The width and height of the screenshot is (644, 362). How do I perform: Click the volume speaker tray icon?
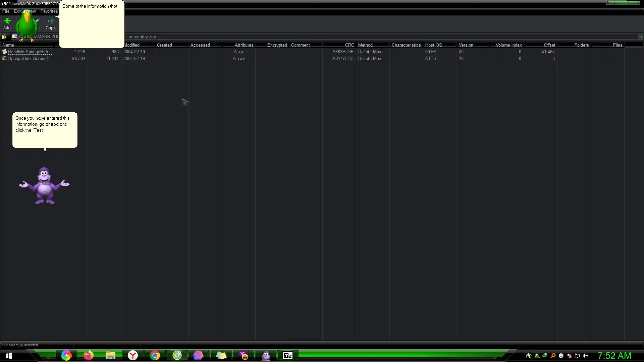pos(585,356)
